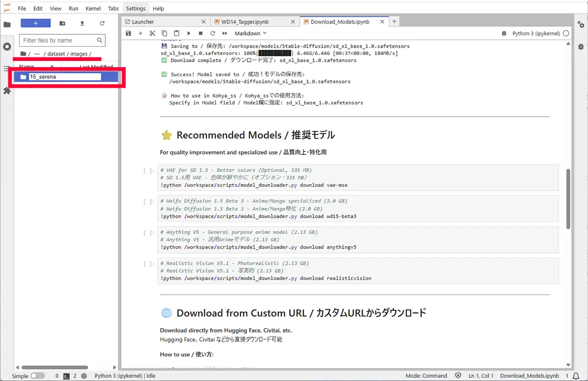Run the selected cell with play icon
This screenshot has width=588, height=381.
pyautogui.click(x=189, y=33)
